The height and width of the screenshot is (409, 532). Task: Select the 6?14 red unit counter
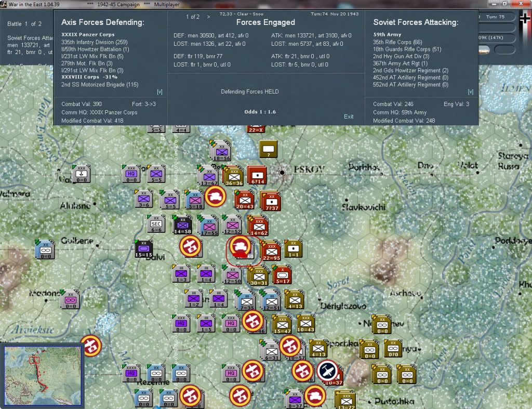pyautogui.click(x=258, y=175)
